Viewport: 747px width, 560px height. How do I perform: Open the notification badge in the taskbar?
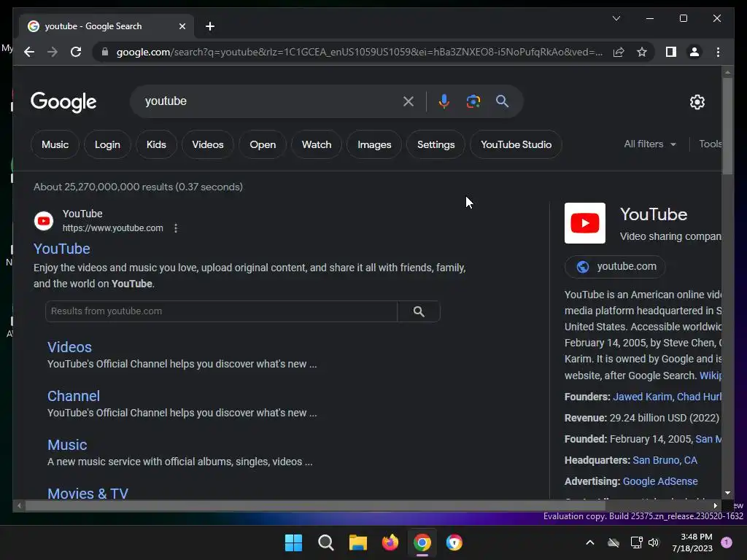pos(727,542)
